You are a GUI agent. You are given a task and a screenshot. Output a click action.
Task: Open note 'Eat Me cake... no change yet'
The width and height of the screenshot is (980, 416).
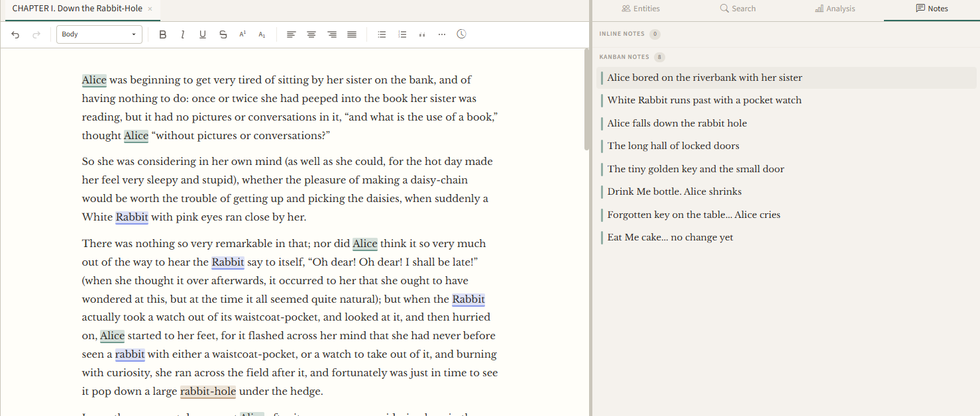click(787, 237)
